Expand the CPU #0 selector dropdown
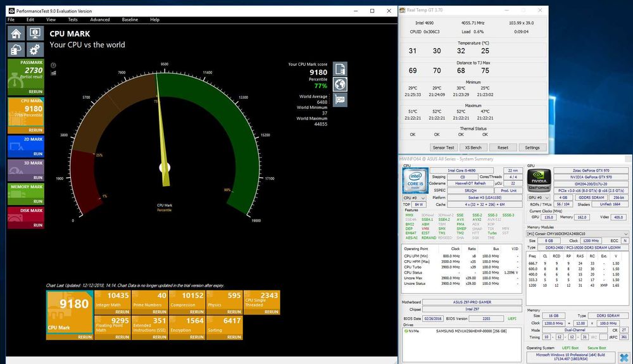 coord(414,198)
